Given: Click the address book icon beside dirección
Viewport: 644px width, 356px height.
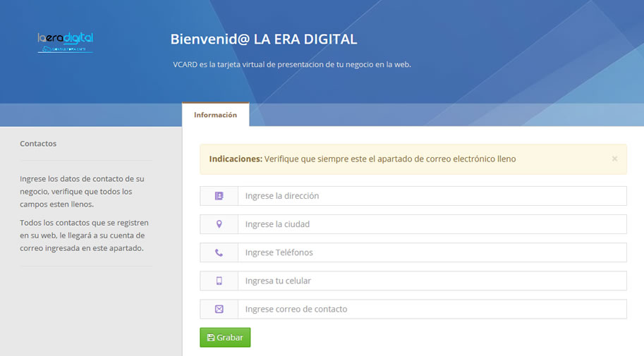Looking at the screenshot, I should [219, 196].
